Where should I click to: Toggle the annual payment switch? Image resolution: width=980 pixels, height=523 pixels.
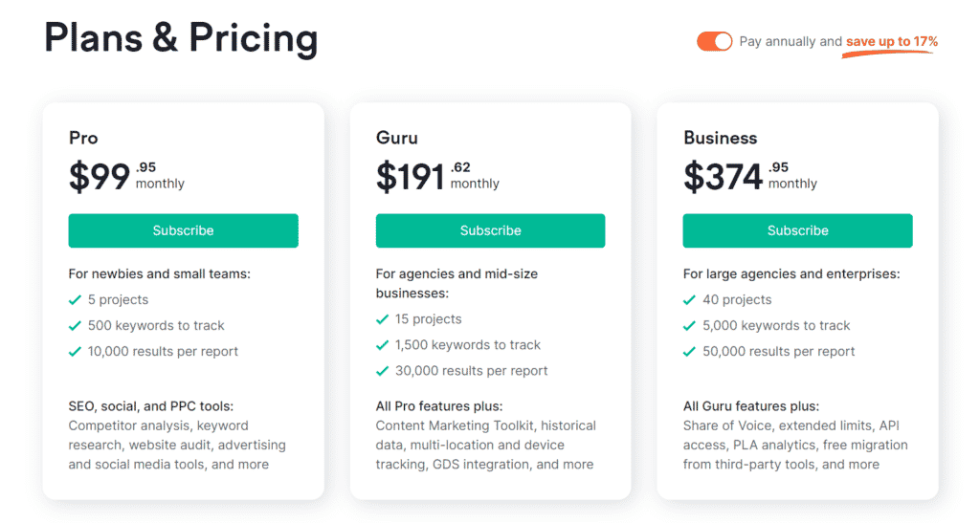tap(714, 41)
